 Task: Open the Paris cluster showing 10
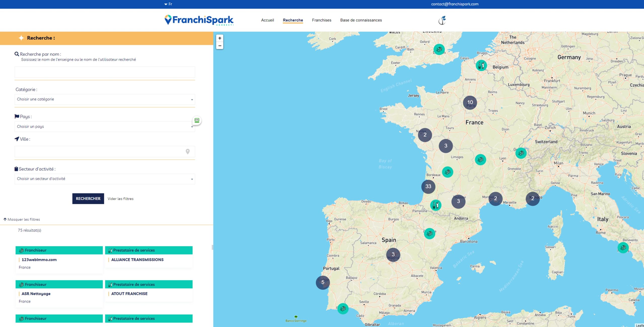pyautogui.click(x=470, y=102)
